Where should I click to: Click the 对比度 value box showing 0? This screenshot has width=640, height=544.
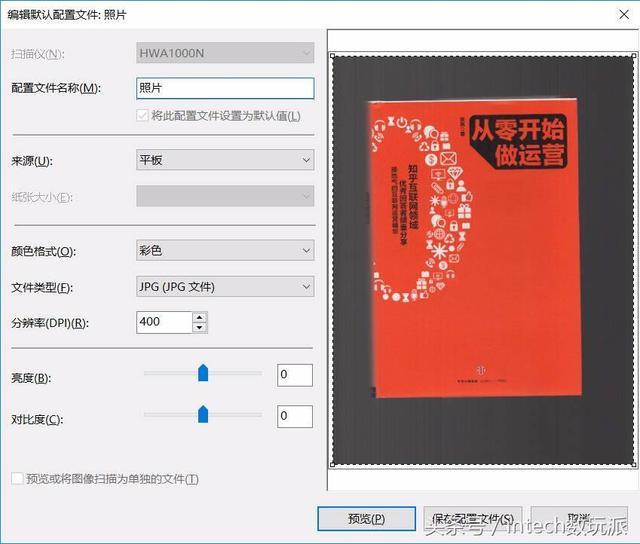(x=295, y=416)
